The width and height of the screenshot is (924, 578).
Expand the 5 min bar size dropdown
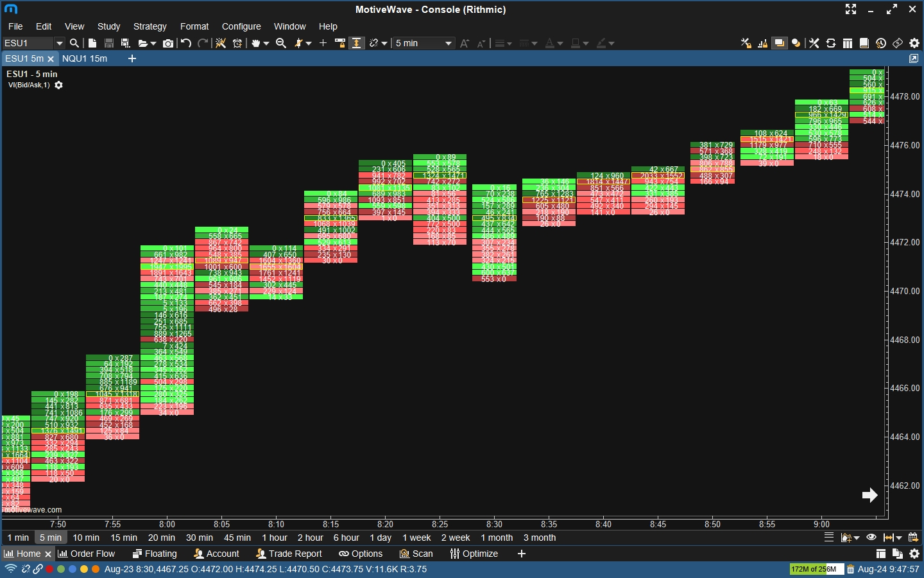tap(448, 43)
